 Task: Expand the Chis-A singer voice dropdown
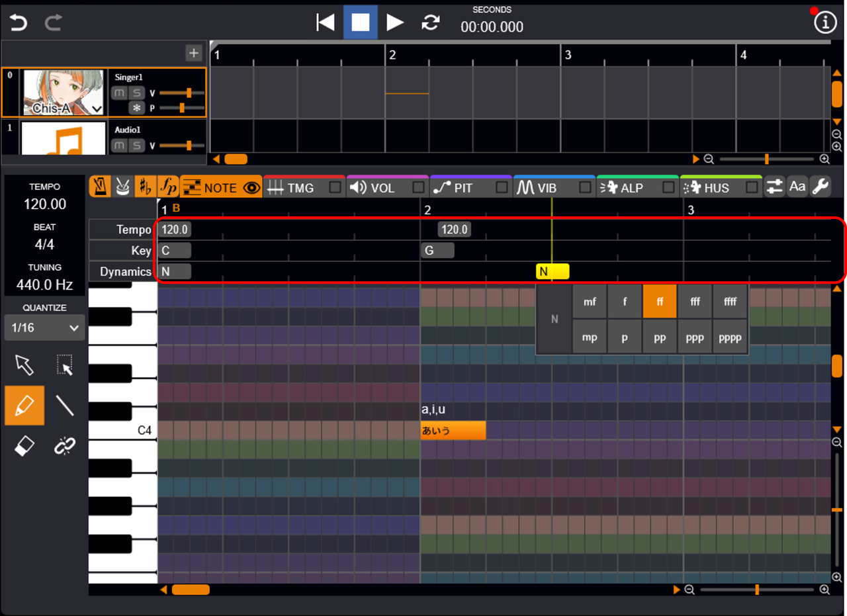pos(97,109)
